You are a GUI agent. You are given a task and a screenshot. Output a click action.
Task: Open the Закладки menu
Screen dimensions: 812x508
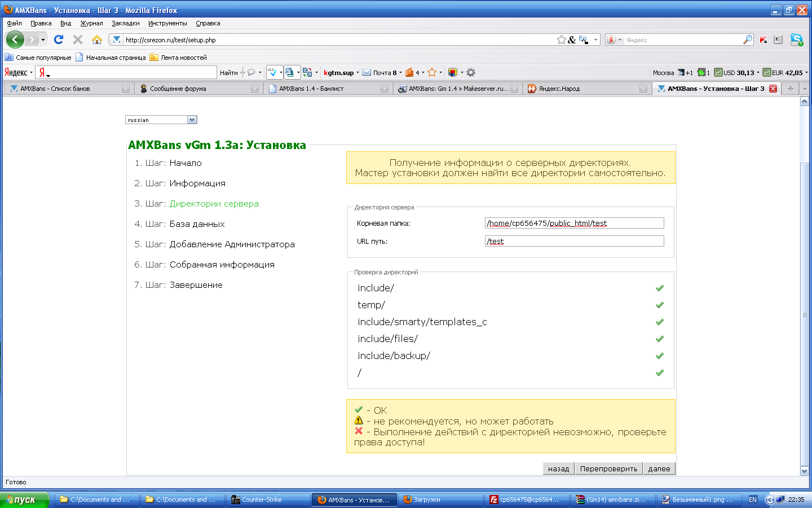(x=126, y=23)
